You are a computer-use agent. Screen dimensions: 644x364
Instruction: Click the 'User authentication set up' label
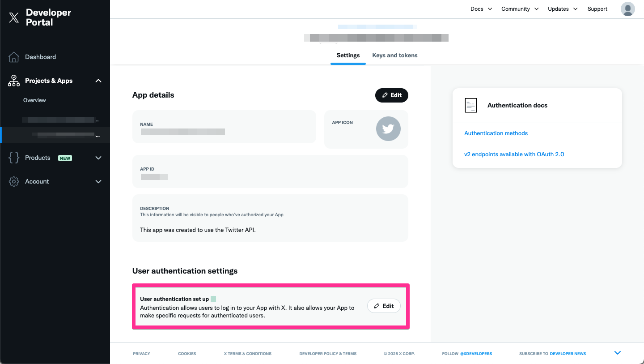pos(174,299)
